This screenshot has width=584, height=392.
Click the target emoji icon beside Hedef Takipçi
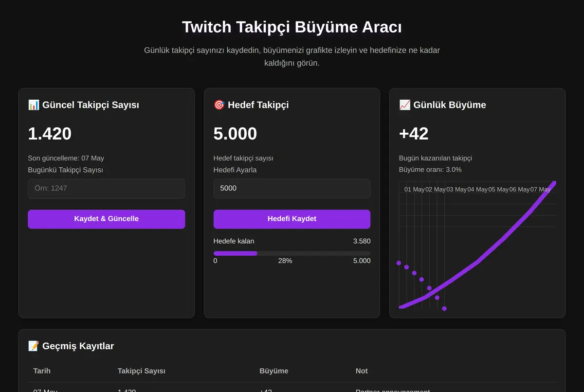point(219,105)
